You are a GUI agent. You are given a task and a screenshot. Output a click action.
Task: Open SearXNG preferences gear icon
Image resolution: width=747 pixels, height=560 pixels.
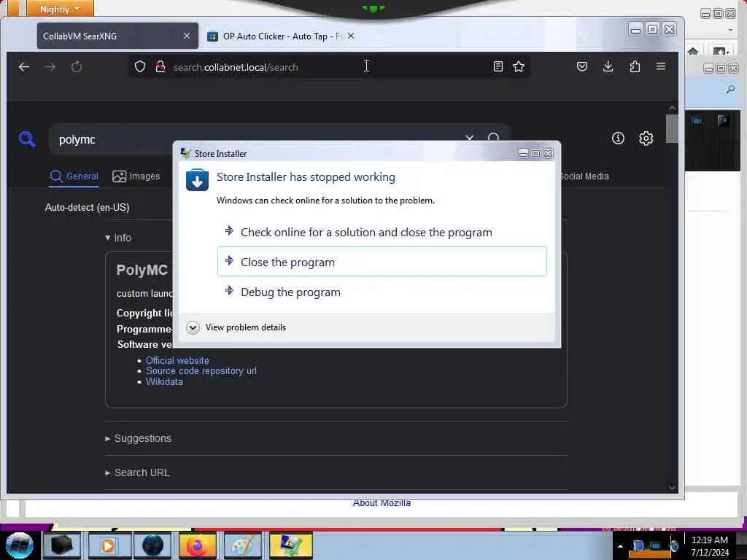646,139
